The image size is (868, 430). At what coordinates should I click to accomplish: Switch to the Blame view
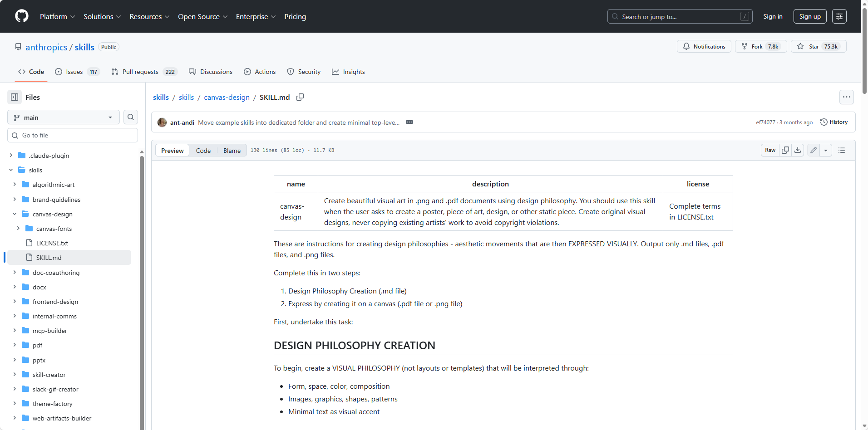tap(232, 151)
